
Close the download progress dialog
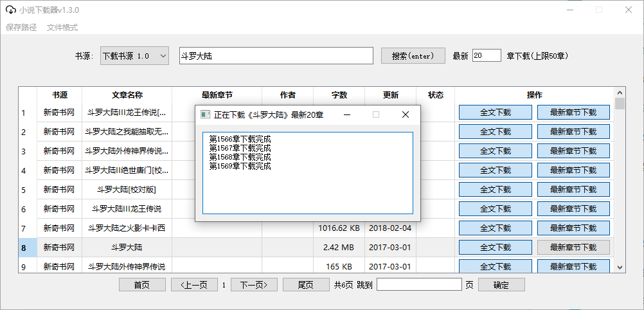coord(405,114)
